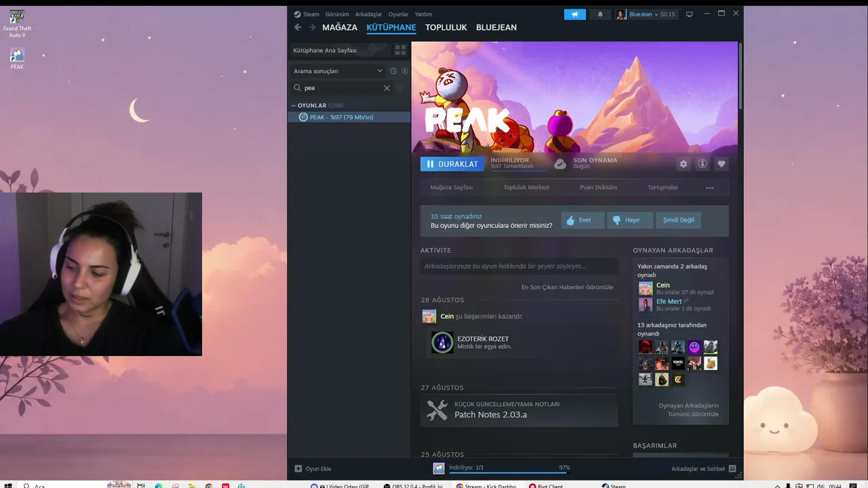868x488 pixels.
Task: Click the Ezoterik Rozet achievement icon
Action: coord(443,342)
